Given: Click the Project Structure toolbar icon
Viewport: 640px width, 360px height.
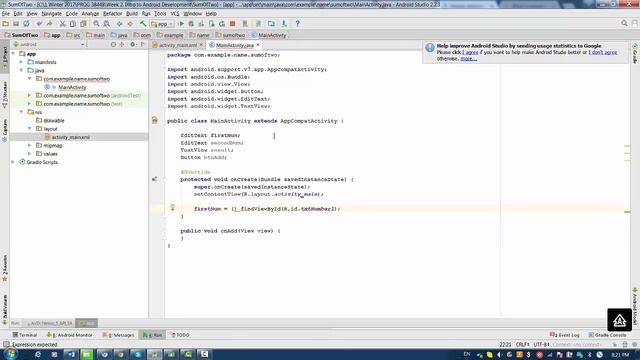Looking at the screenshot, I should (271, 24).
